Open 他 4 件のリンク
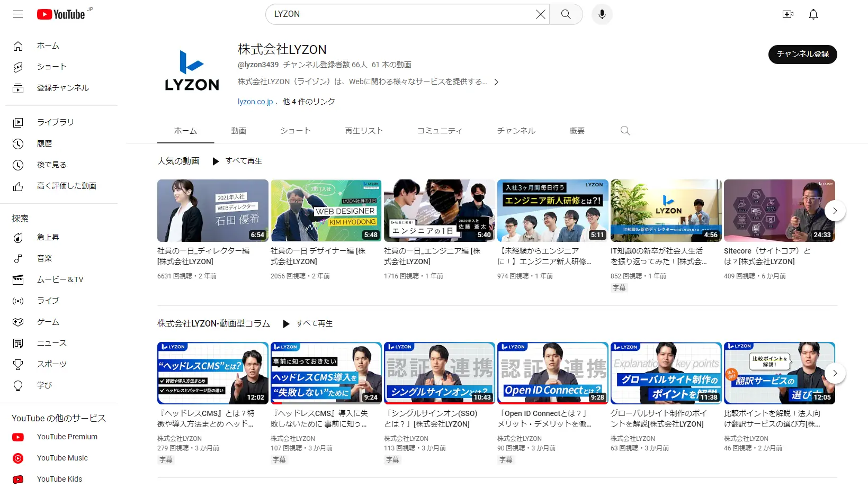868x488 pixels. [x=309, y=102]
